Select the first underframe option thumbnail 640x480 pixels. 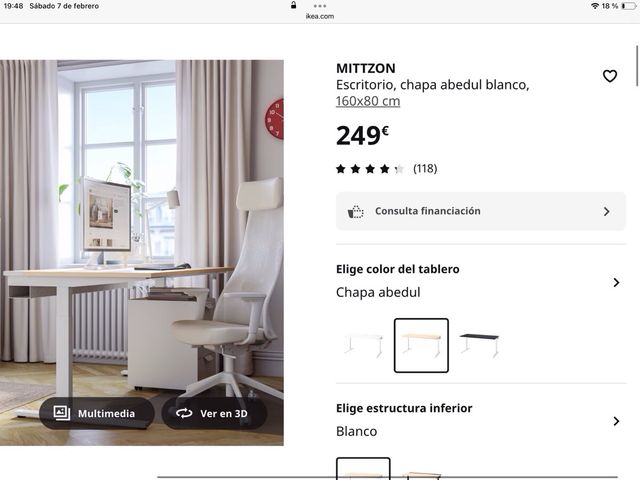pos(363,469)
